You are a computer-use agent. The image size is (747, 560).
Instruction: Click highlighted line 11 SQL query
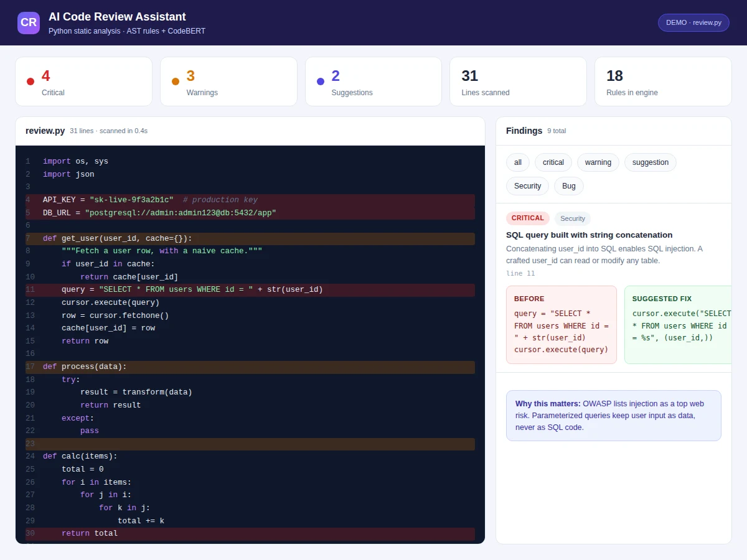[x=250, y=290]
